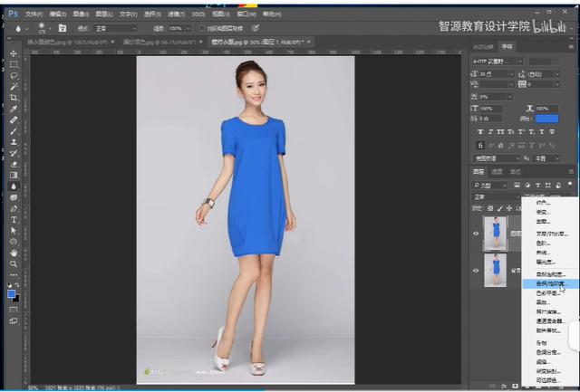Image resolution: width=580 pixels, height=392 pixels.
Task: Filter layers by type (T) icon
Action: (x=537, y=185)
